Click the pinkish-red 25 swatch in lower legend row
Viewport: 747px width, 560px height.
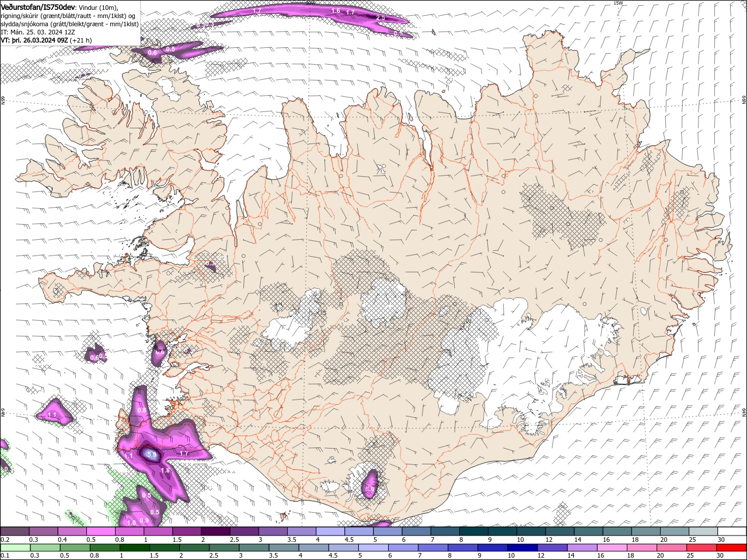[x=702, y=548]
